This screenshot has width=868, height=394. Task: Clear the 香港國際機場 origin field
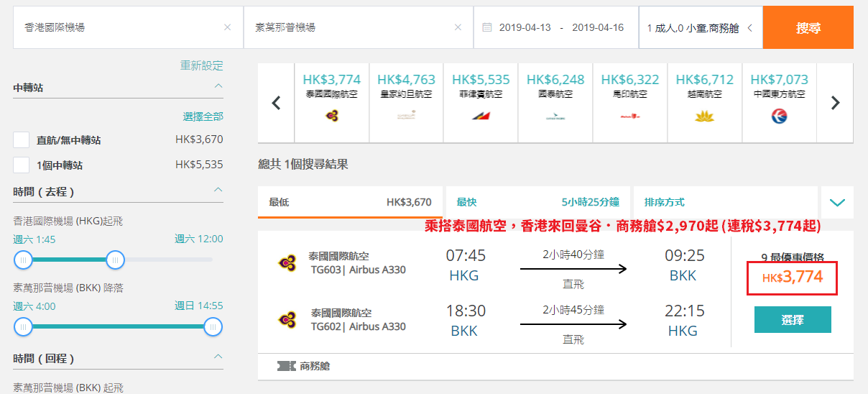pyautogui.click(x=228, y=27)
